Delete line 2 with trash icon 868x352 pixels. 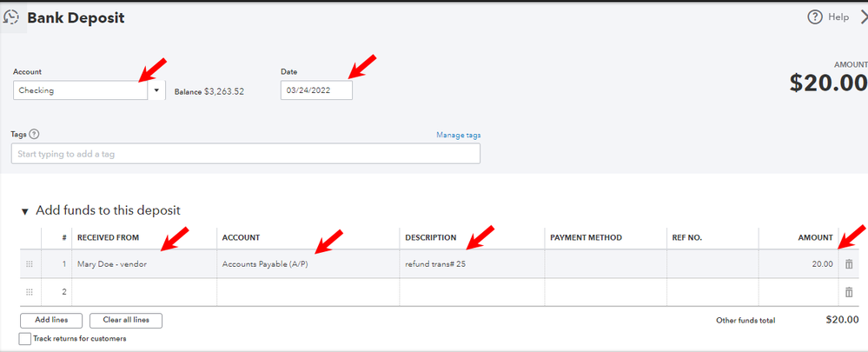click(x=849, y=292)
